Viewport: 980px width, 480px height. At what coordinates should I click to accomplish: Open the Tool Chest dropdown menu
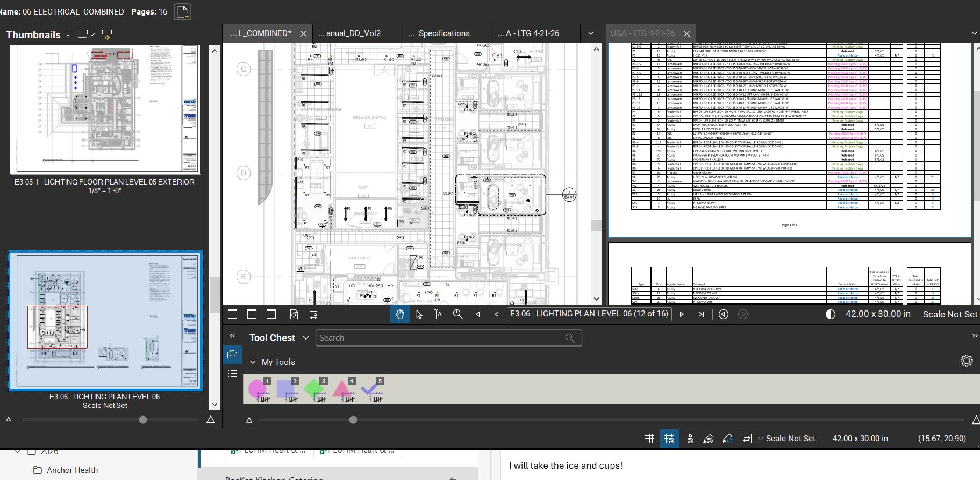[305, 338]
